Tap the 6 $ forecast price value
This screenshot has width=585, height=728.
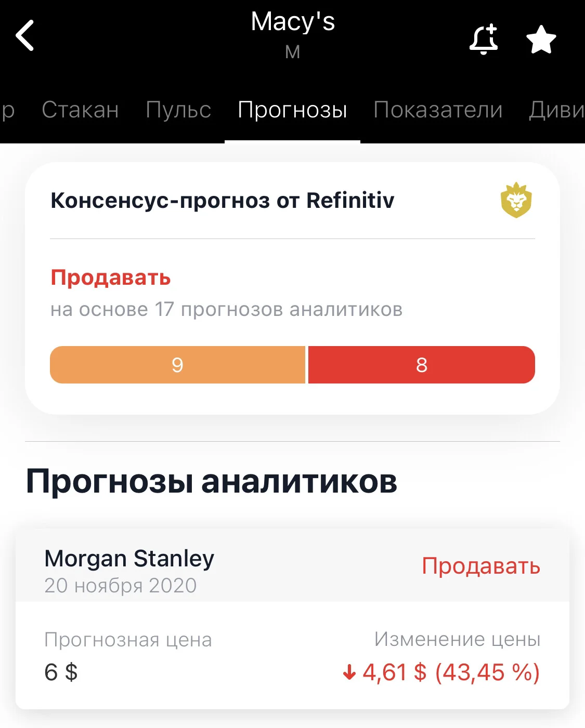pyautogui.click(x=61, y=672)
